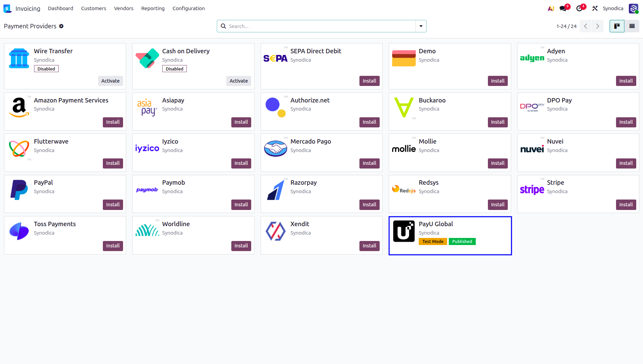Screen dimensions: 643x364
Task: Install the Amazon Payment Services provider
Action: tap(113, 122)
